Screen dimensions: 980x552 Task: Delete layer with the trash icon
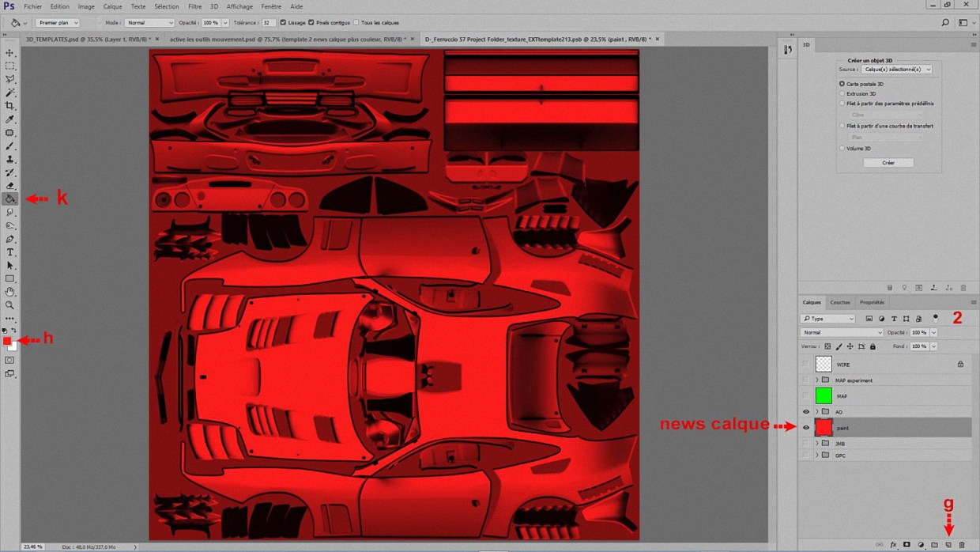click(962, 545)
